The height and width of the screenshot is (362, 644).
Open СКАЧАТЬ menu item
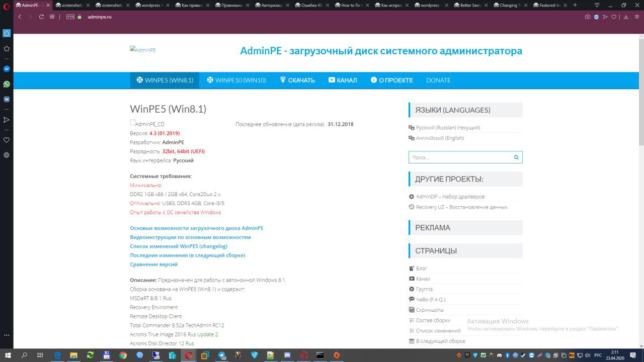pyautogui.click(x=297, y=80)
